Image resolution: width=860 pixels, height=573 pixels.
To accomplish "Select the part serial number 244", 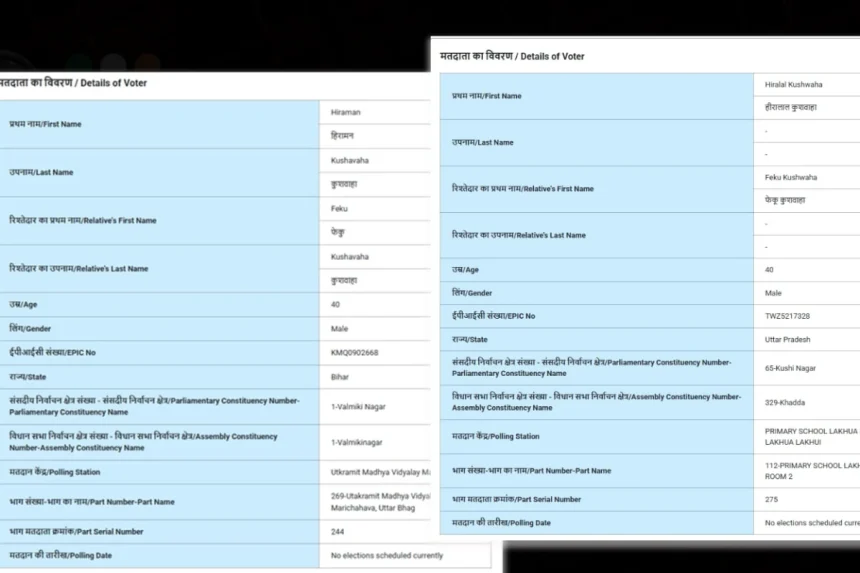I will (x=338, y=532).
